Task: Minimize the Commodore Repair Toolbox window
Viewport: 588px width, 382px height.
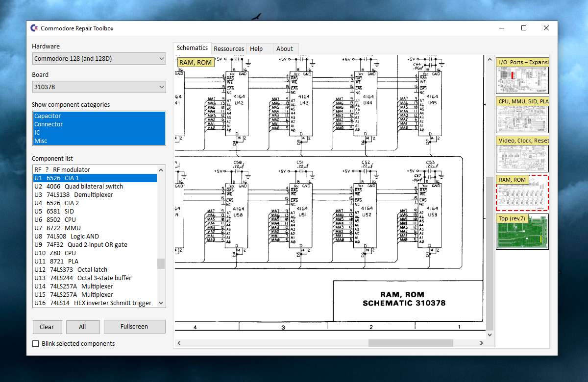Action: [x=501, y=28]
